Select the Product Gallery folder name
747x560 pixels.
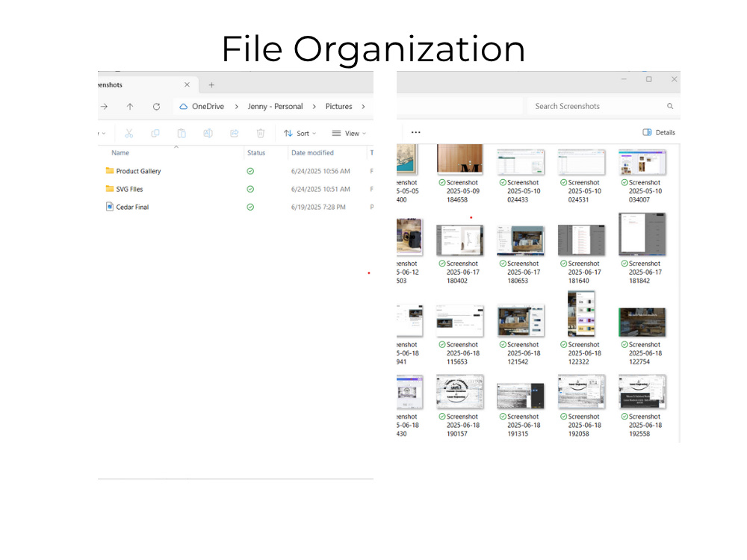(x=139, y=171)
